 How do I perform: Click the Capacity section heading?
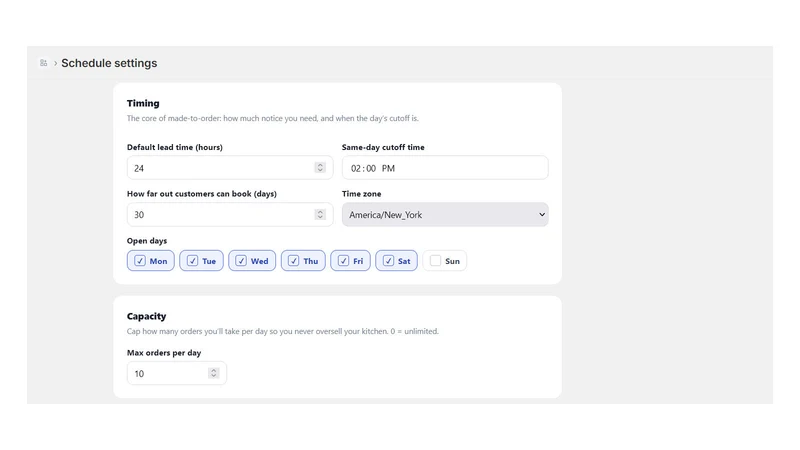click(x=146, y=316)
